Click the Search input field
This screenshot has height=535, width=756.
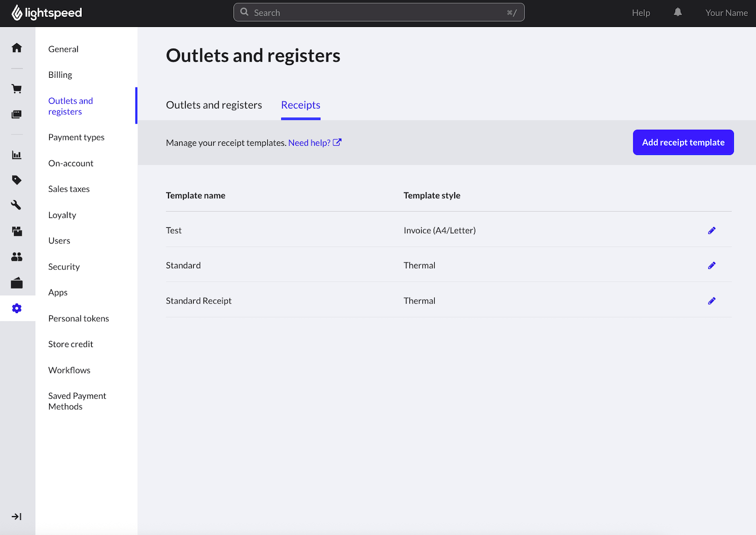point(379,12)
